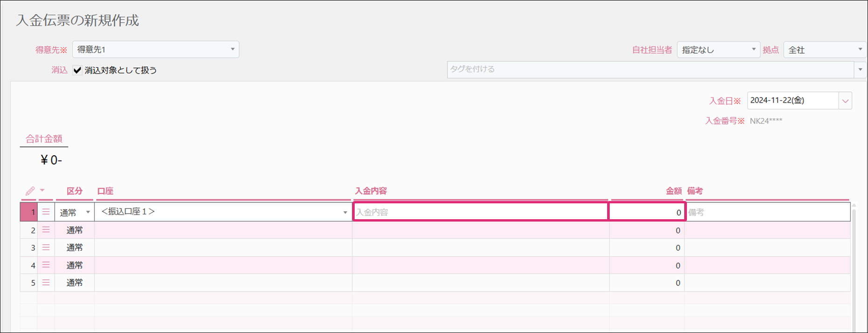This screenshot has height=333, width=868.
Task: Expand the 口座 dropdown in row 1
Action: [345, 212]
